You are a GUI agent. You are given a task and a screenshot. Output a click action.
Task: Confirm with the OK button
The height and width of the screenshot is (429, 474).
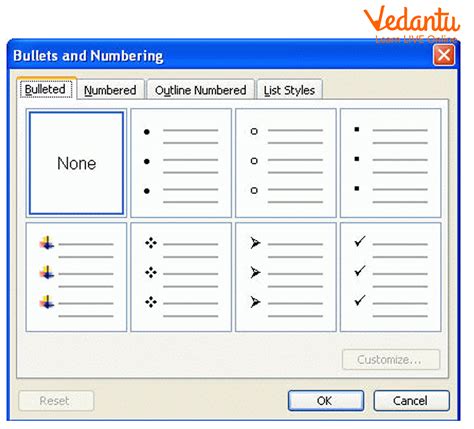point(326,401)
